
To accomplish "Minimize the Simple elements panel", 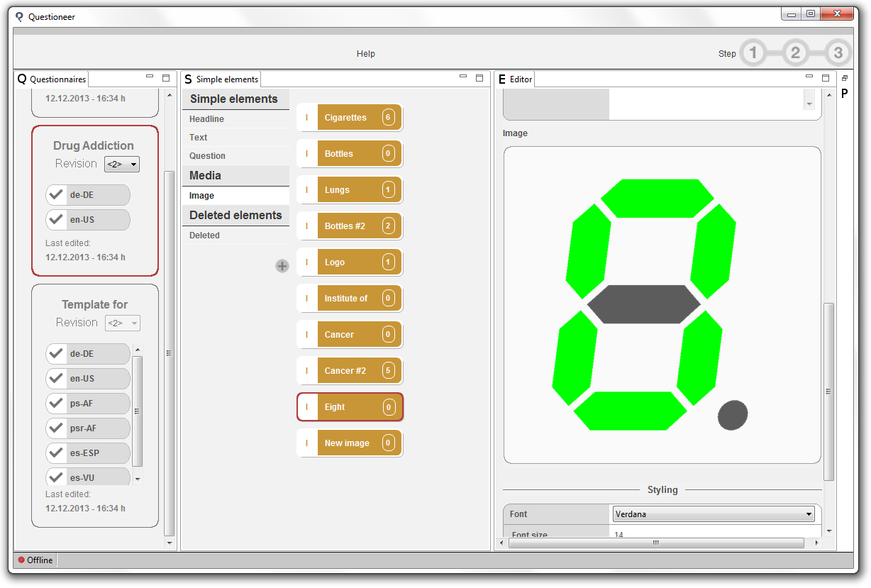I will click(463, 77).
